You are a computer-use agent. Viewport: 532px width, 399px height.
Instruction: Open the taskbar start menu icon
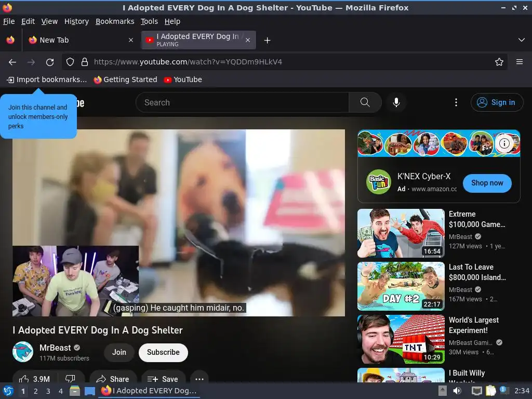pos(8,391)
